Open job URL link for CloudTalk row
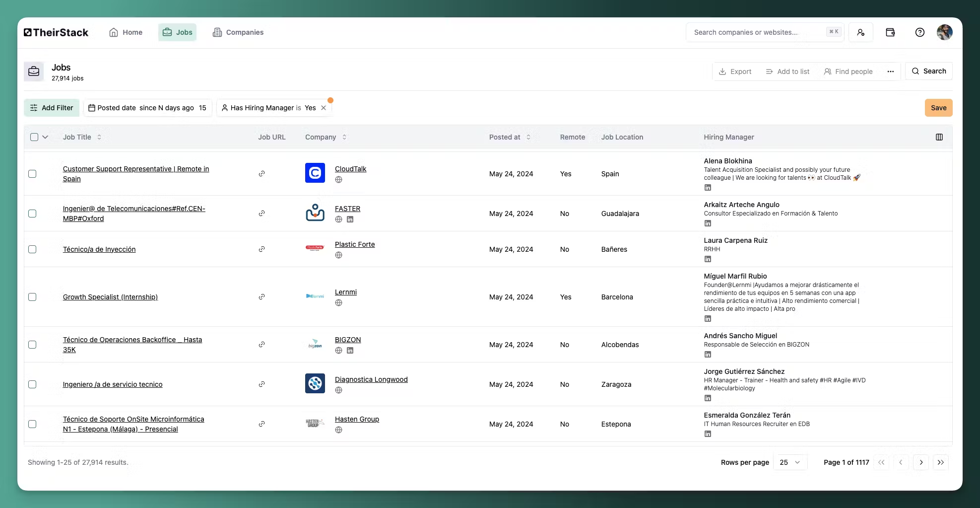The height and width of the screenshot is (508, 980). click(x=261, y=174)
